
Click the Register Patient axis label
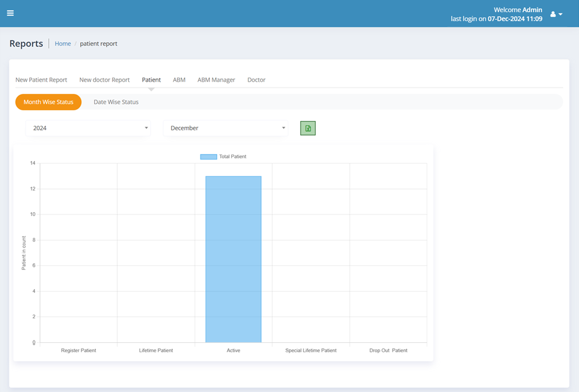[78, 351]
